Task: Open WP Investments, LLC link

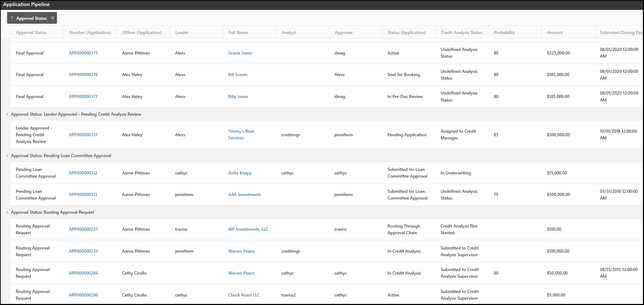Action: click(248, 229)
